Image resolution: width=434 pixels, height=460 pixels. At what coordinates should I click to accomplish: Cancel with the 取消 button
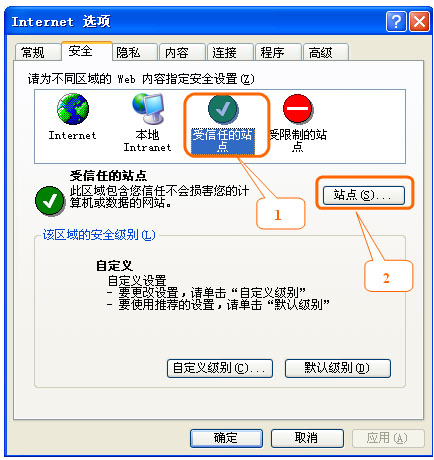coord(307,438)
